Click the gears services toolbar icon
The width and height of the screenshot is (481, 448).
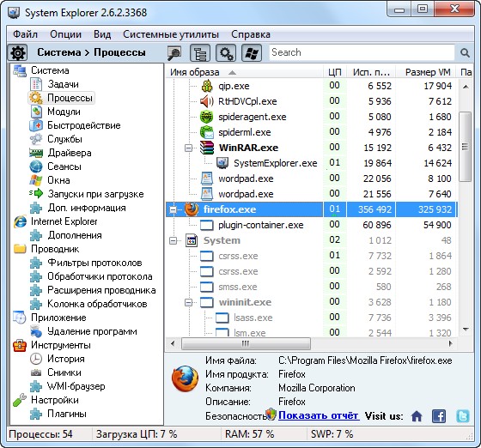pos(226,52)
